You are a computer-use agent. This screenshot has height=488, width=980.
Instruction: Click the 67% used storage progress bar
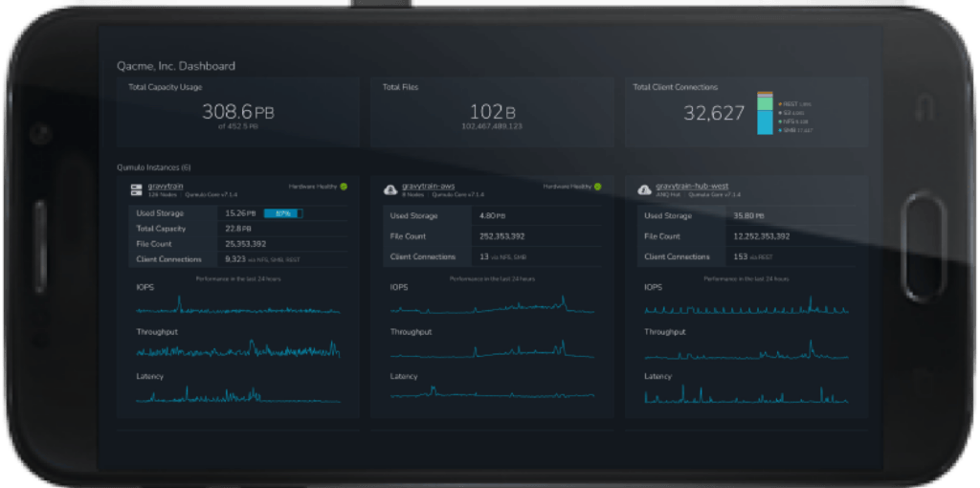(x=282, y=213)
